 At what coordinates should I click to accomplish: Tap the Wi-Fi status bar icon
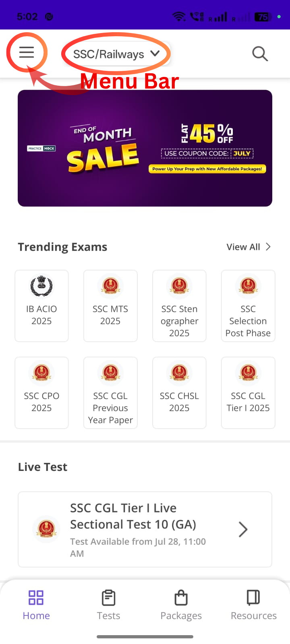pos(178,17)
